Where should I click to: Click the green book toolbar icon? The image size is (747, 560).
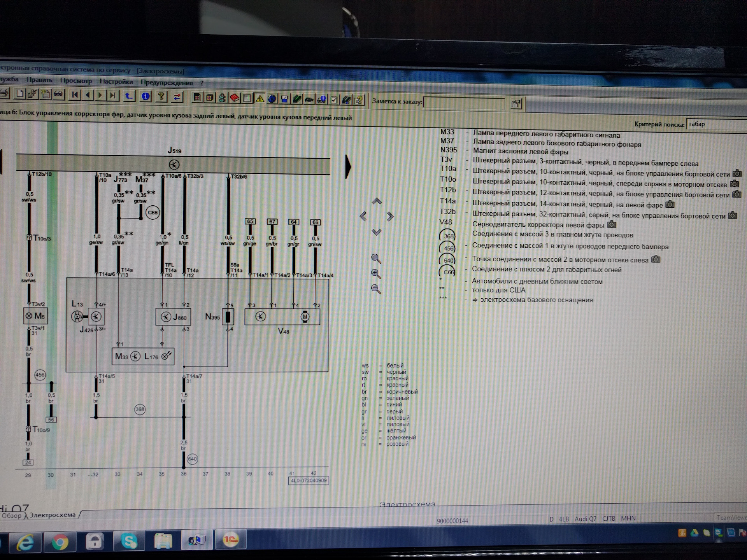(x=297, y=99)
